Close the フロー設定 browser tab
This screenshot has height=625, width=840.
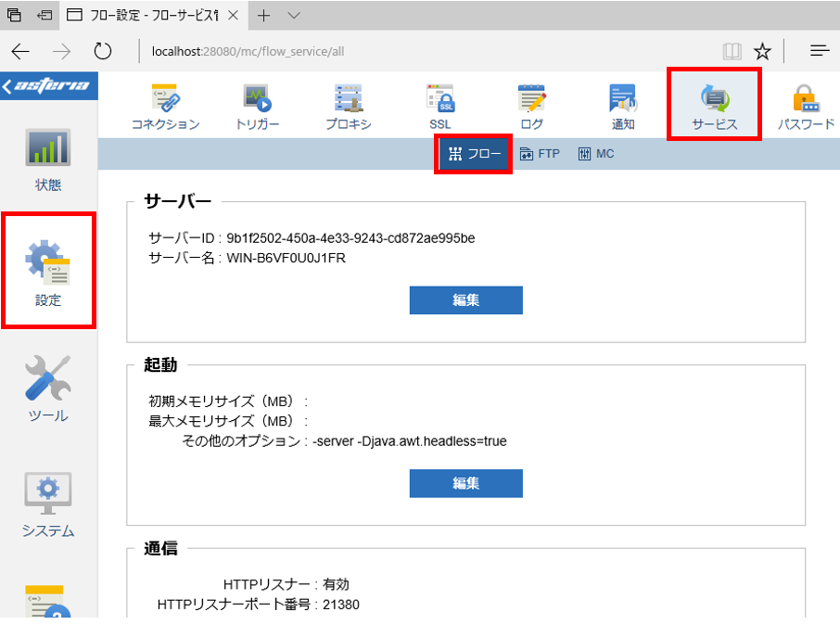(233, 16)
